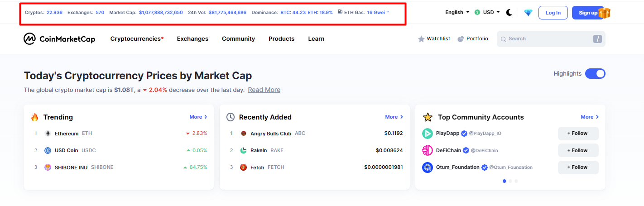Open More in the Trending card
Image resolution: width=644 pixels, height=206 pixels.
[x=198, y=117]
